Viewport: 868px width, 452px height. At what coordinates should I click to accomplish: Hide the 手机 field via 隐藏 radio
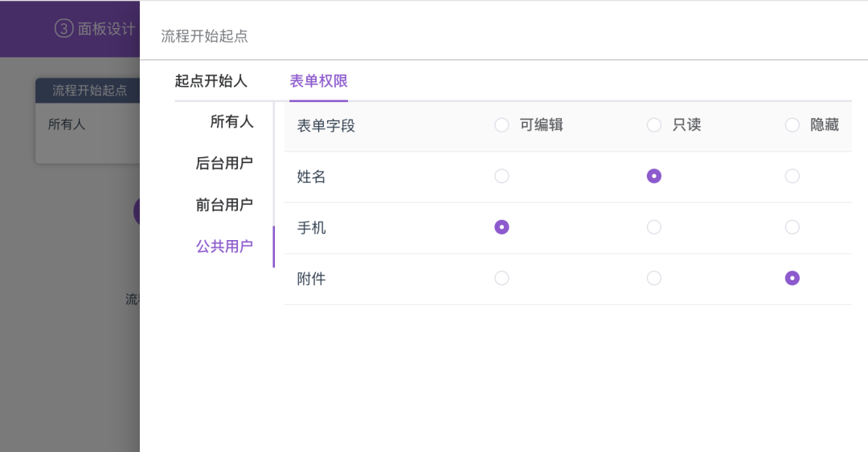792,227
